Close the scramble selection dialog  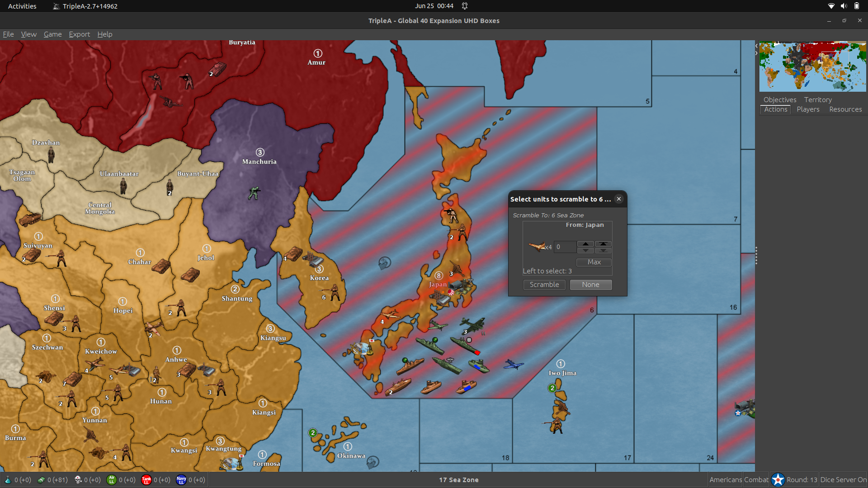(x=619, y=199)
